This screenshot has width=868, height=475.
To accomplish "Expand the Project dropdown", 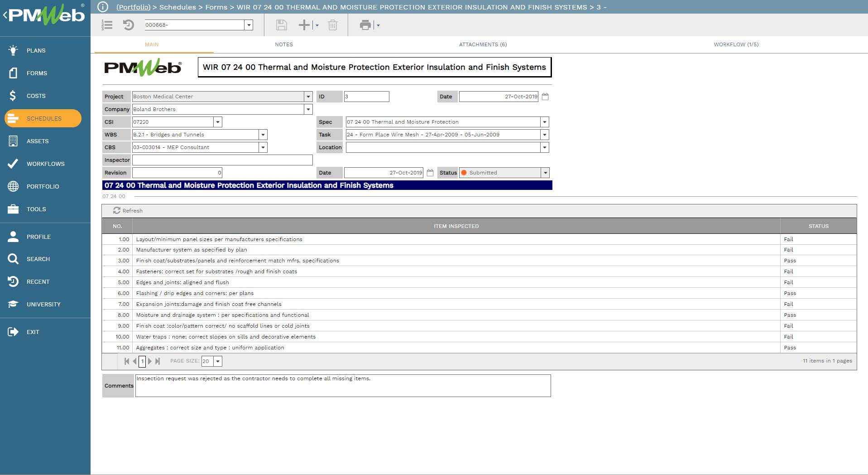I will pyautogui.click(x=308, y=97).
